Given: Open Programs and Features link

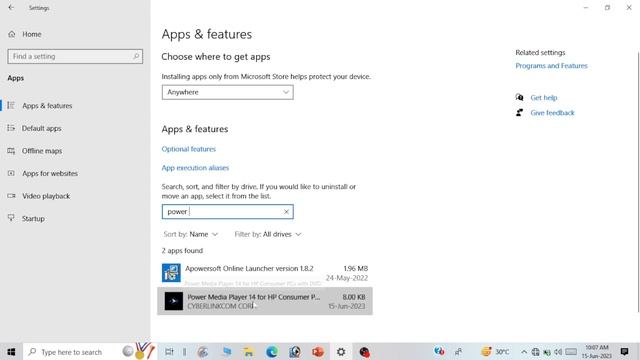Looking at the screenshot, I should click(551, 66).
